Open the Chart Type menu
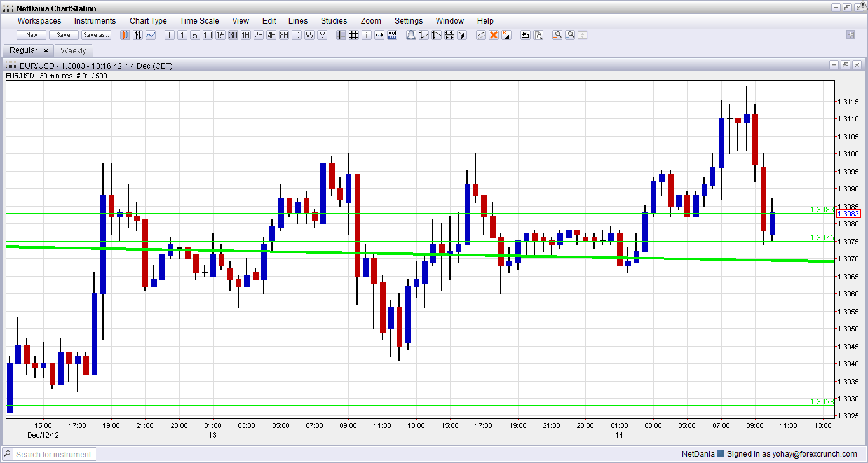Viewport: 868px width, 463px height. pyautogui.click(x=148, y=21)
